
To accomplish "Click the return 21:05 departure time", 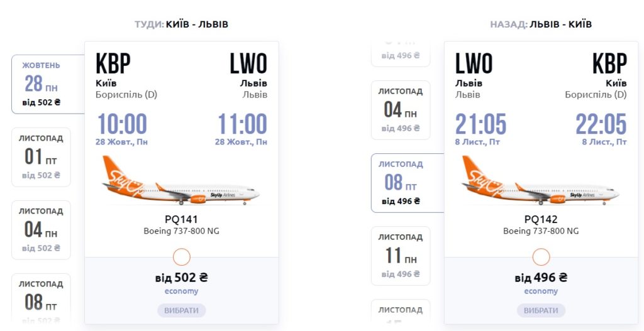I will 481,124.
